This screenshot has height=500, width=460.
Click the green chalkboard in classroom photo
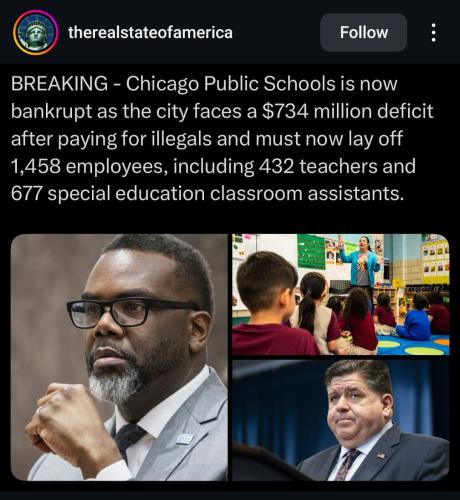[x=311, y=251]
